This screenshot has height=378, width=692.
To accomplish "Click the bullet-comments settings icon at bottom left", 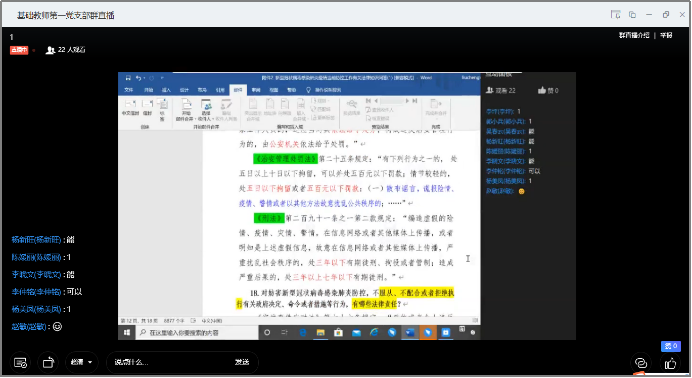I will [20, 363].
